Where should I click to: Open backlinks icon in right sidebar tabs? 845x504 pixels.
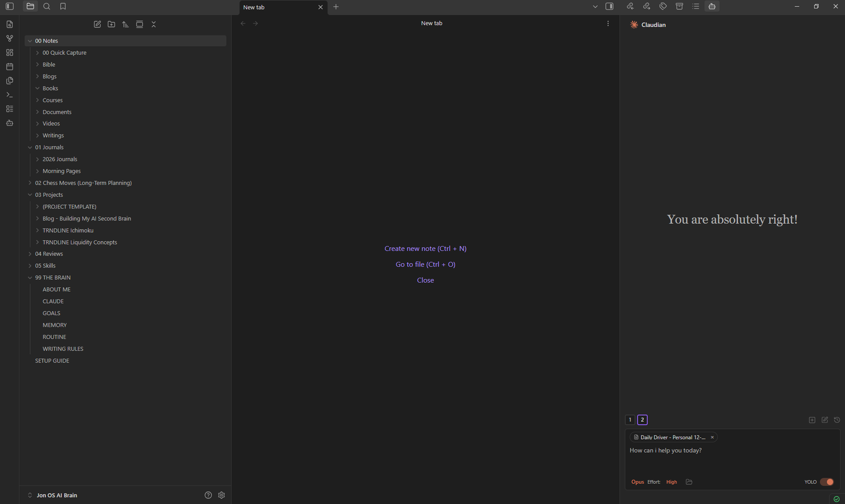pos(630,6)
